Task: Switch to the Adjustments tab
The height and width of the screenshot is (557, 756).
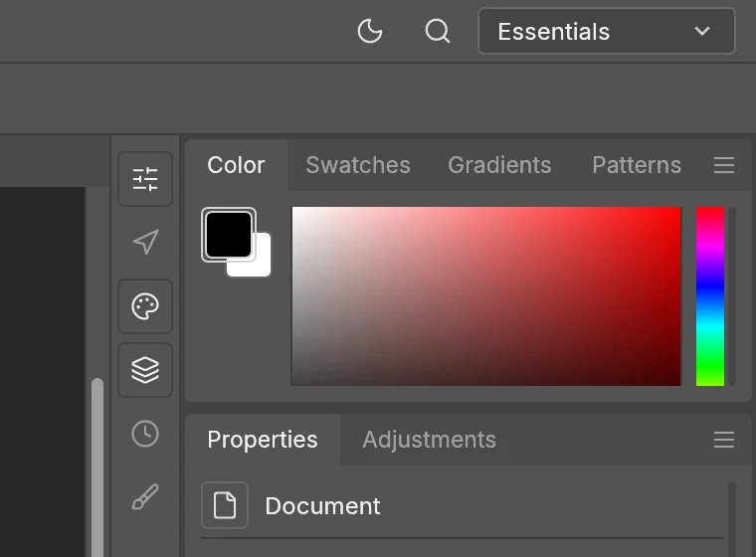Action: pos(429,440)
